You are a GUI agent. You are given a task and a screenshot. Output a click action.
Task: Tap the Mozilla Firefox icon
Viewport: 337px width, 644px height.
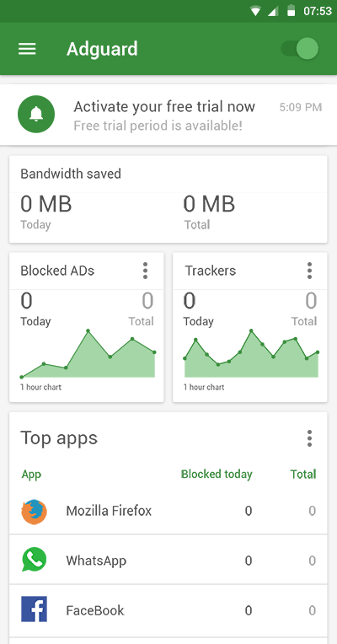click(x=34, y=512)
